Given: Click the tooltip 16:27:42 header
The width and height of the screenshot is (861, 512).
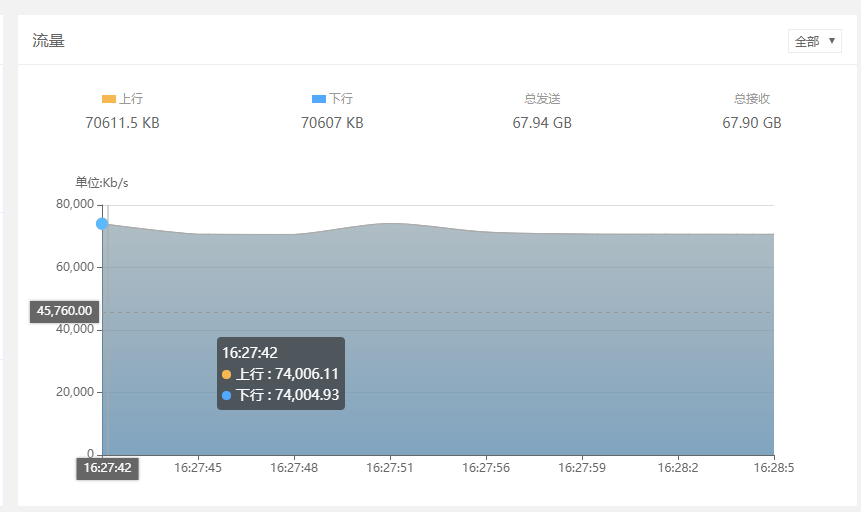Looking at the screenshot, I should [x=250, y=353].
